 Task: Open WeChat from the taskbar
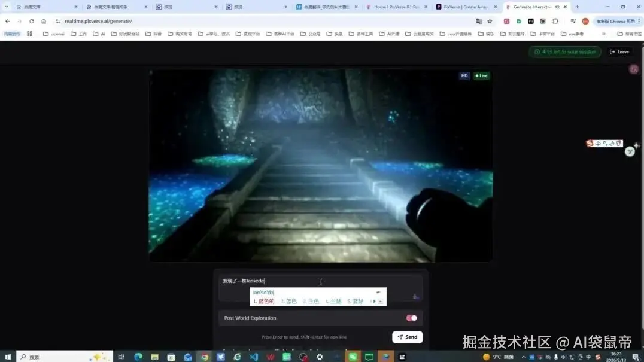click(x=353, y=357)
